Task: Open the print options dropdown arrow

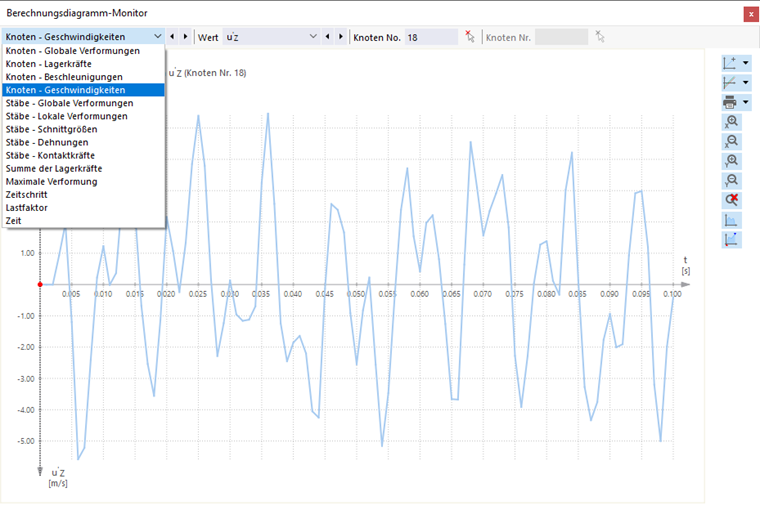Action: point(745,102)
